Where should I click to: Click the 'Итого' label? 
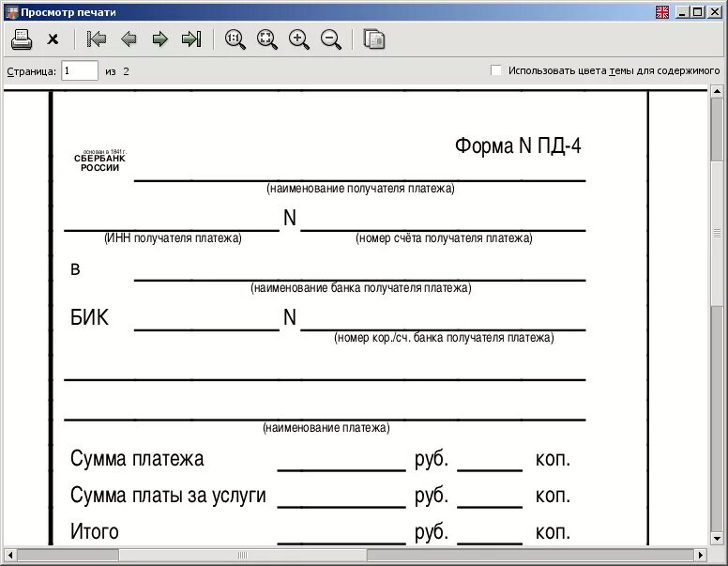coord(94,531)
